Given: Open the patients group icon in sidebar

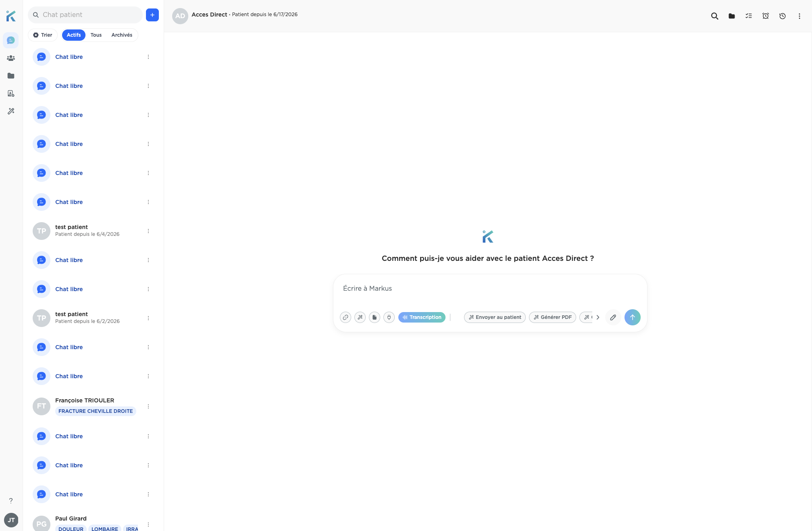Looking at the screenshot, I should tap(11, 58).
